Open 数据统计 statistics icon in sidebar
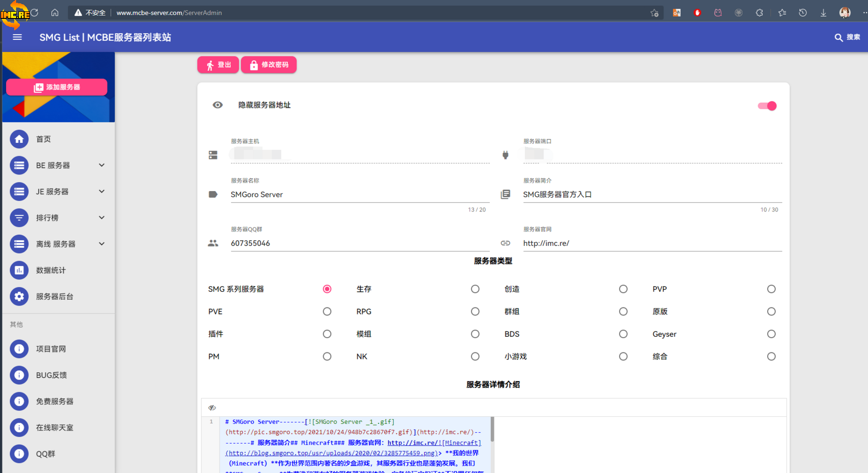 (19, 270)
